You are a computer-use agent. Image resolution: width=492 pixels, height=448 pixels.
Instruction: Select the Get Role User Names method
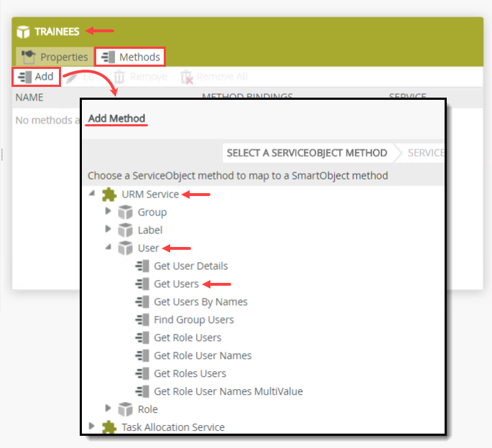pos(203,355)
